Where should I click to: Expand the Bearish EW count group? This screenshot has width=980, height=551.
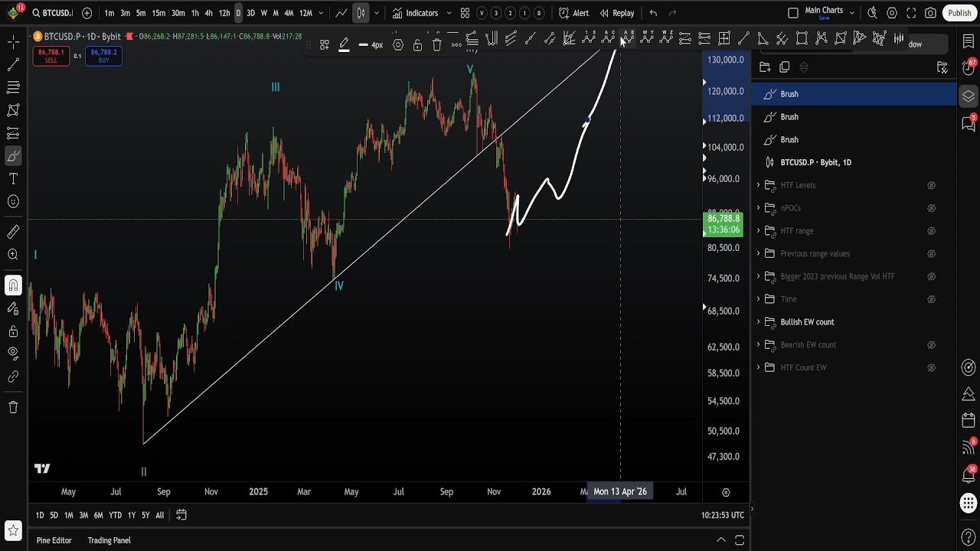click(x=759, y=345)
